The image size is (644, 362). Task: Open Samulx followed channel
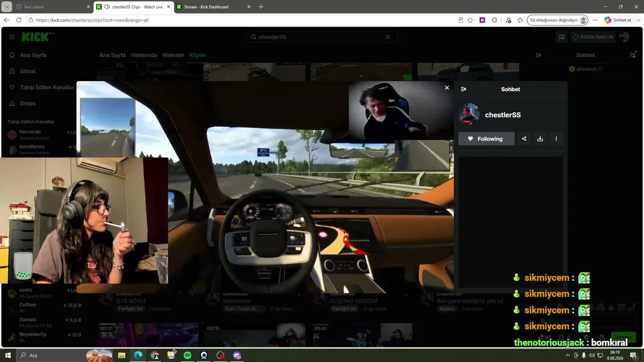(44, 322)
